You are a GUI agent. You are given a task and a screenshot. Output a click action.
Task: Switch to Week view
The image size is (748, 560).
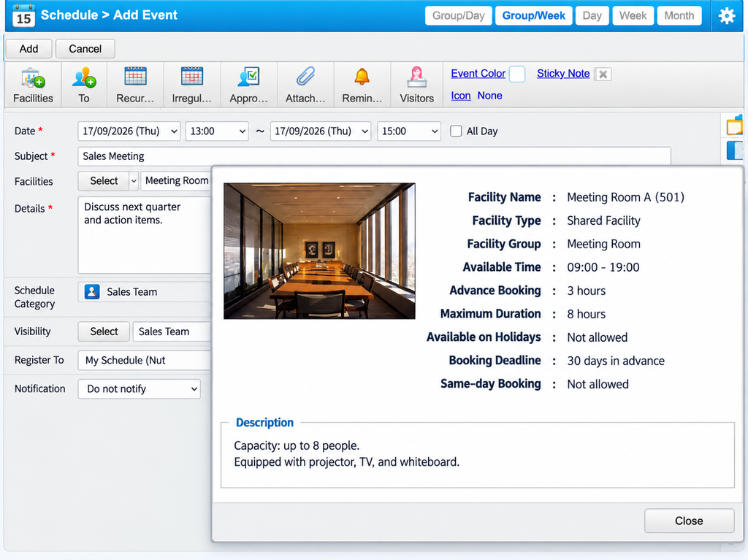click(633, 16)
